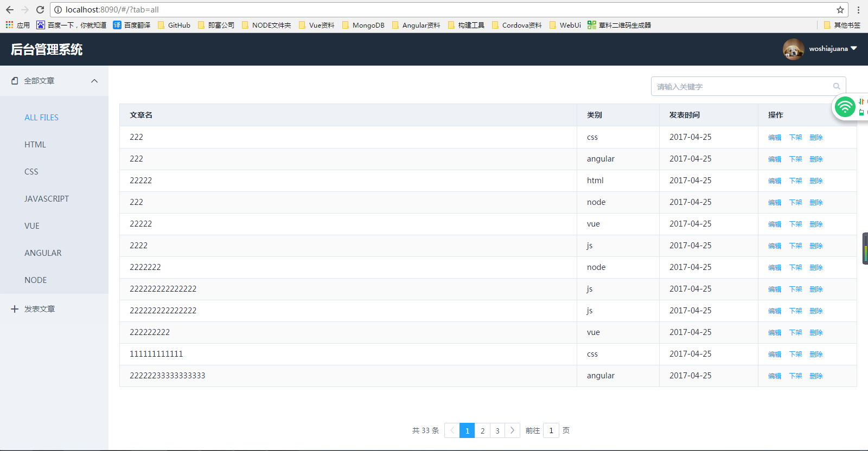This screenshot has width=868, height=451.
Task: Click 删除 for article 111111111111
Action: [816, 355]
